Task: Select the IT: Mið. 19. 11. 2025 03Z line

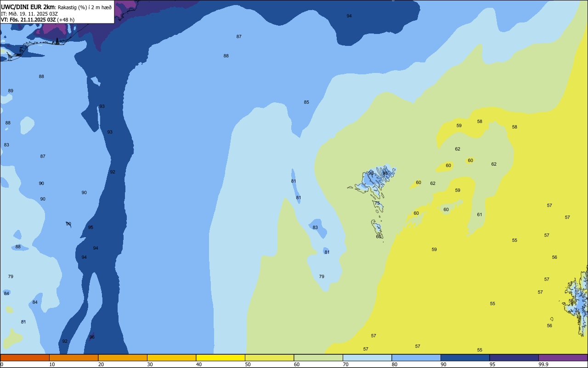Action: tap(29, 13)
